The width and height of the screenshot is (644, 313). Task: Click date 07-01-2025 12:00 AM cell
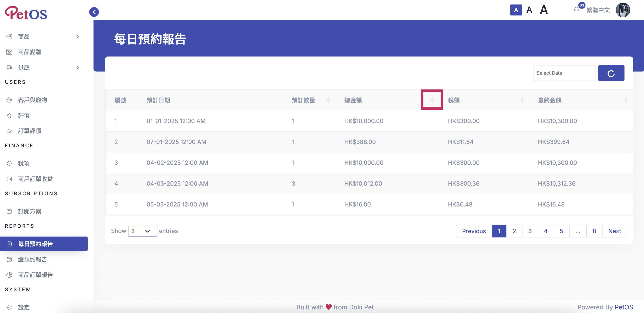coord(176,142)
